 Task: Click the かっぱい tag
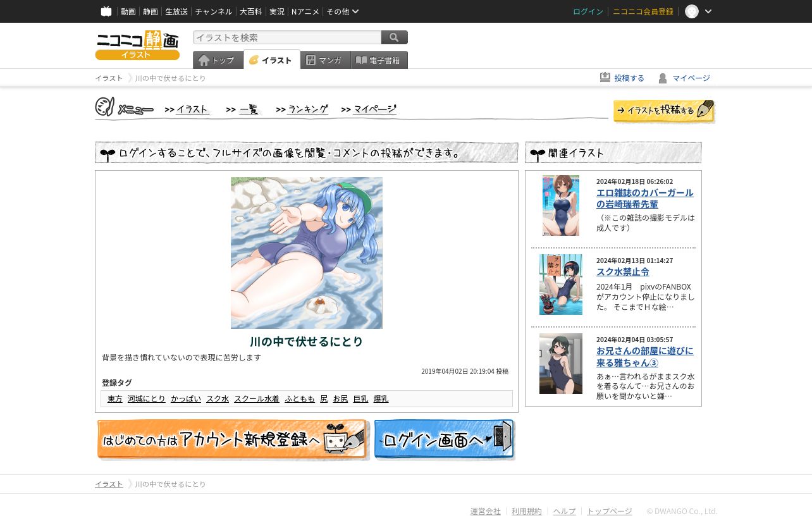[x=186, y=399]
